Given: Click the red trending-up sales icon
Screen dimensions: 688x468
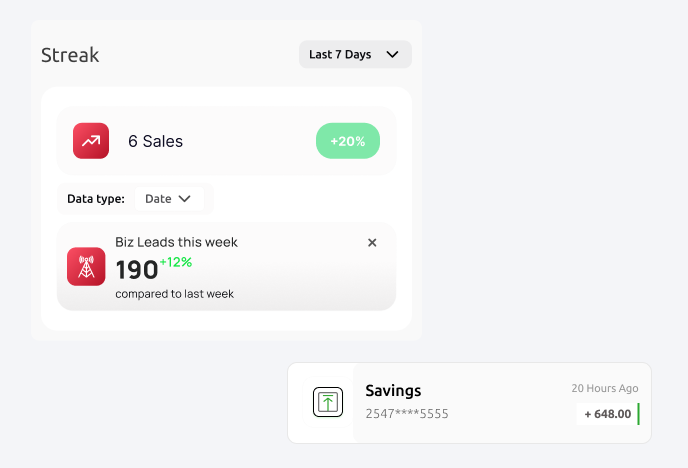Looking at the screenshot, I should [x=91, y=141].
